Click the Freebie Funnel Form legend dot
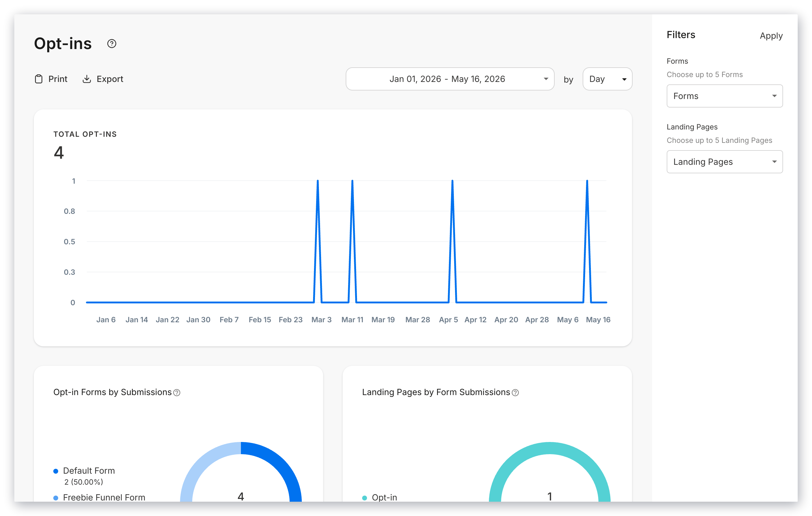The width and height of the screenshot is (812, 516). click(x=56, y=498)
